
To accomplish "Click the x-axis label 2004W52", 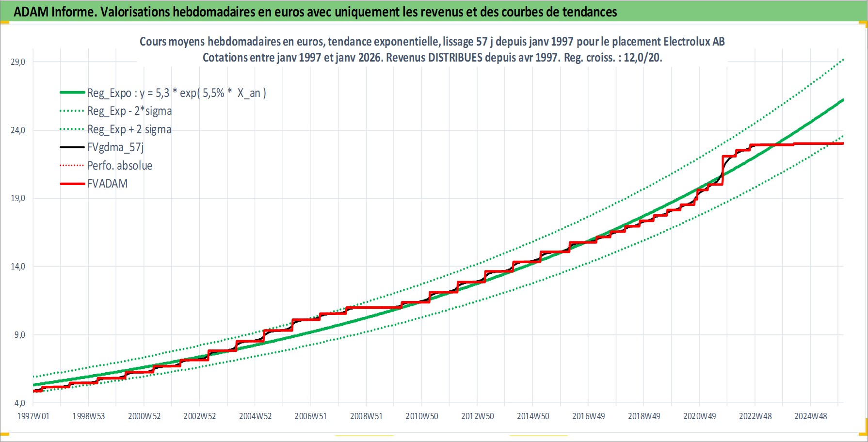I will pyautogui.click(x=255, y=416).
